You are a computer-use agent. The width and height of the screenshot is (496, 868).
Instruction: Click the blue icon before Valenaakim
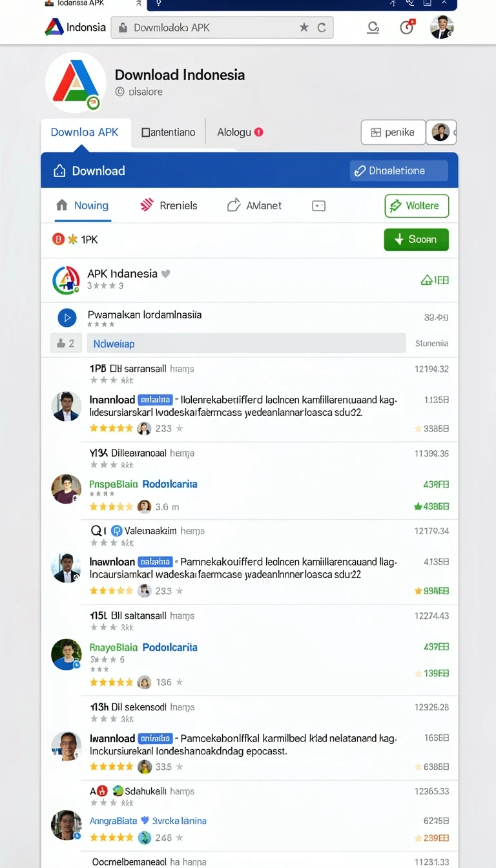pyautogui.click(x=117, y=531)
